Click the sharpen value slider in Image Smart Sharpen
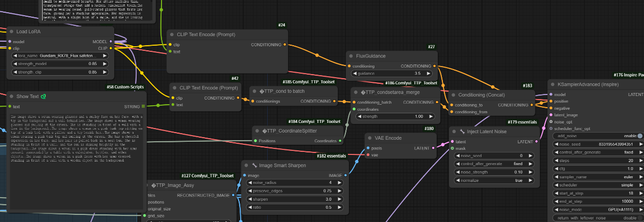This screenshot has width=644, height=222. [x=296, y=199]
